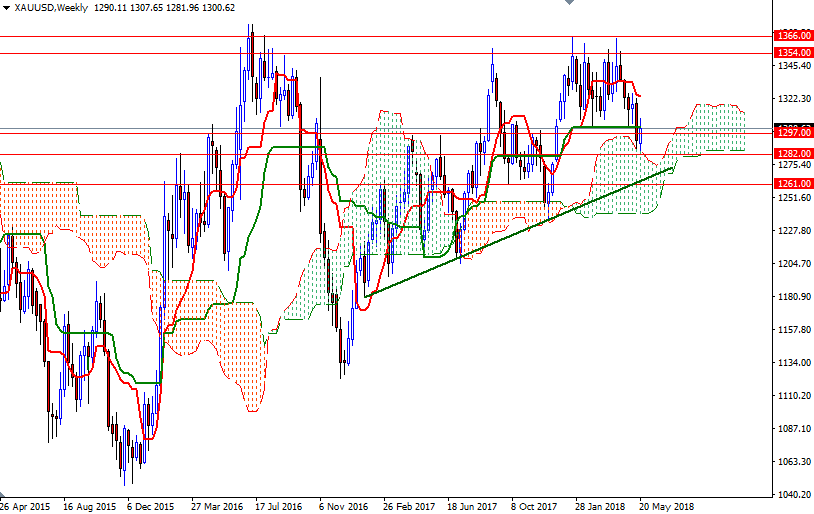Click the 1227.80 price scale value
Screen dimensions: 814x514
(794, 231)
